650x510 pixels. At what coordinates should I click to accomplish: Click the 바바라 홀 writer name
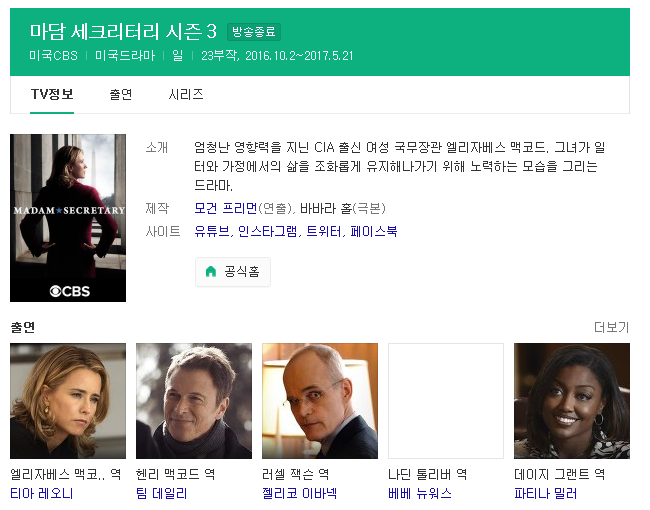pyautogui.click(x=326, y=208)
